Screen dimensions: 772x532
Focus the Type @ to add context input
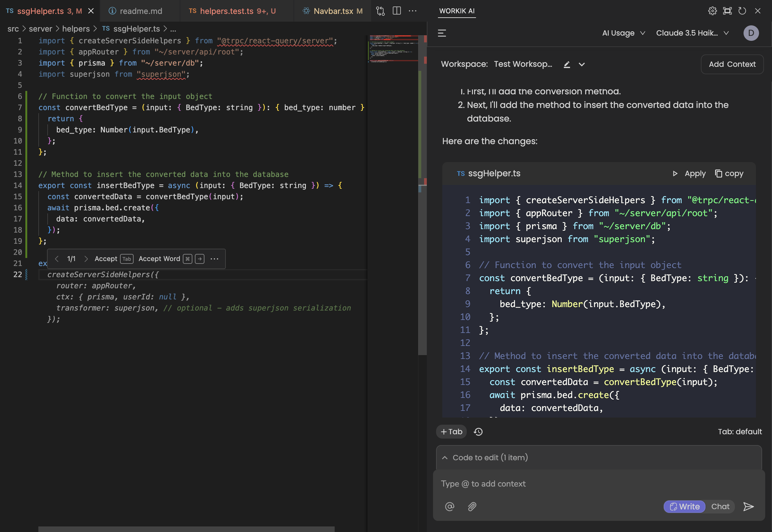pyautogui.click(x=599, y=484)
